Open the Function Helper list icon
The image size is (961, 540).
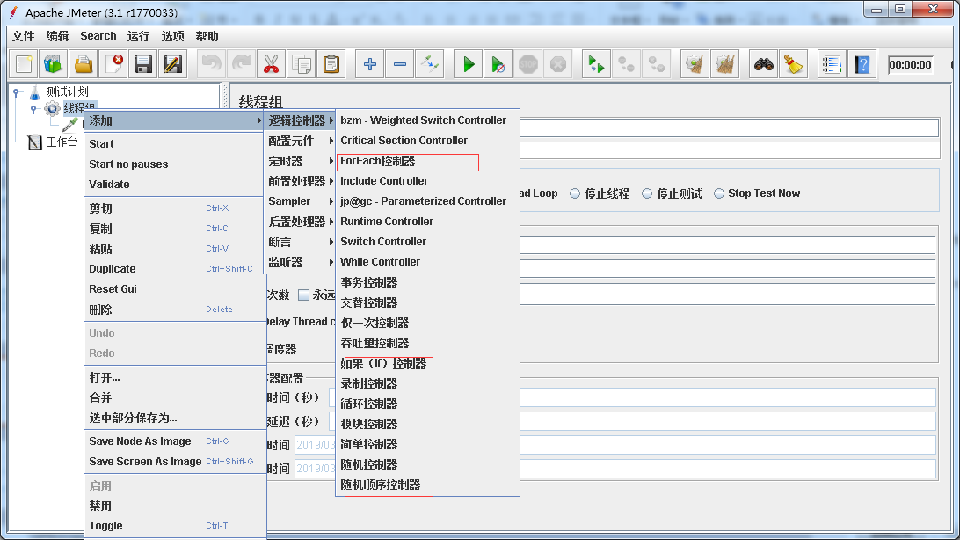[832, 64]
